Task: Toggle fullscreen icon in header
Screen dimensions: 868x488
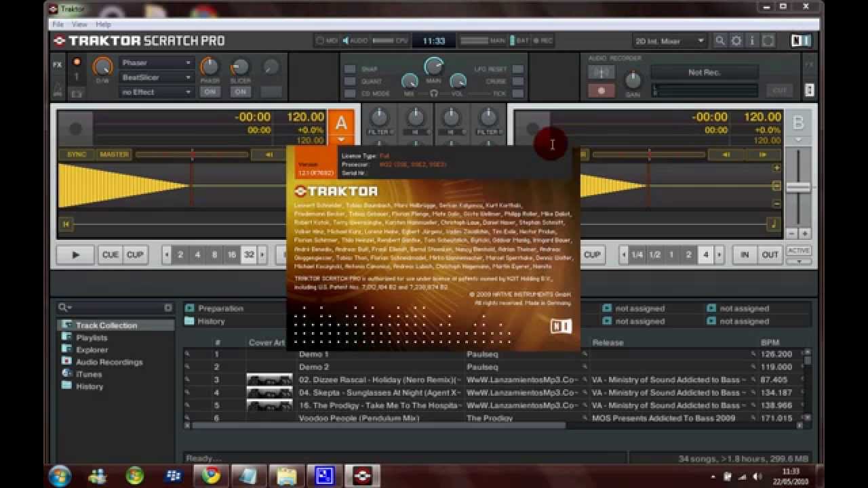Action: (x=768, y=41)
